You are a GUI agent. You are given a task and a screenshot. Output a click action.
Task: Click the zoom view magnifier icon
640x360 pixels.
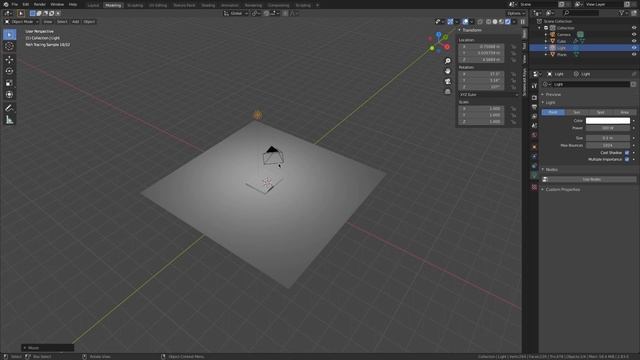[x=448, y=61]
